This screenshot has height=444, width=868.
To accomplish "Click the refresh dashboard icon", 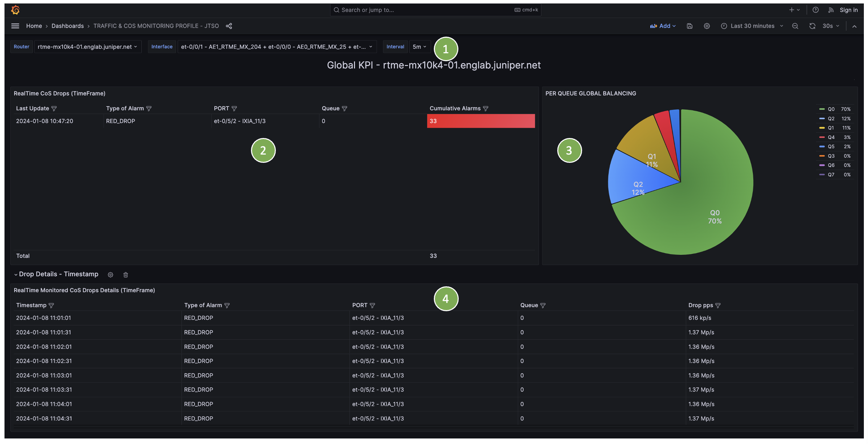I will pyautogui.click(x=812, y=26).
